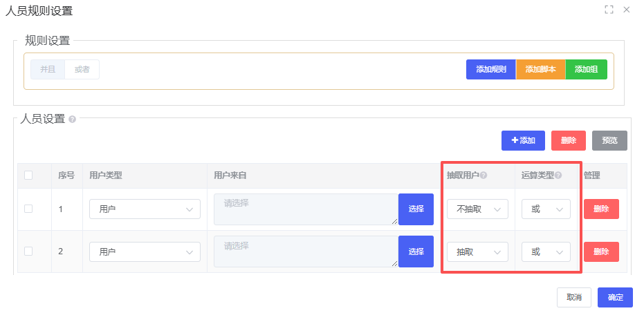Click the green 添加组 button

coord(587,70)
